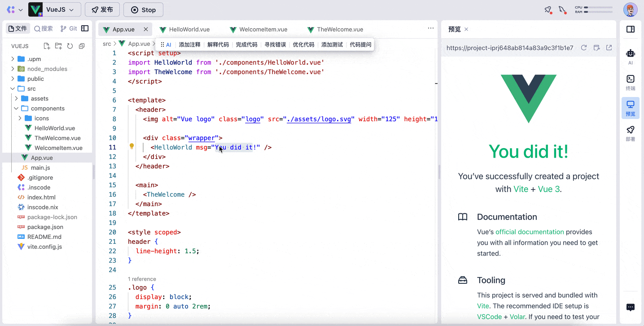The height and width of the screenshot is (326, 644).
Task: Click 解释代码 in the AI toolbar
Action: [218, 44]
